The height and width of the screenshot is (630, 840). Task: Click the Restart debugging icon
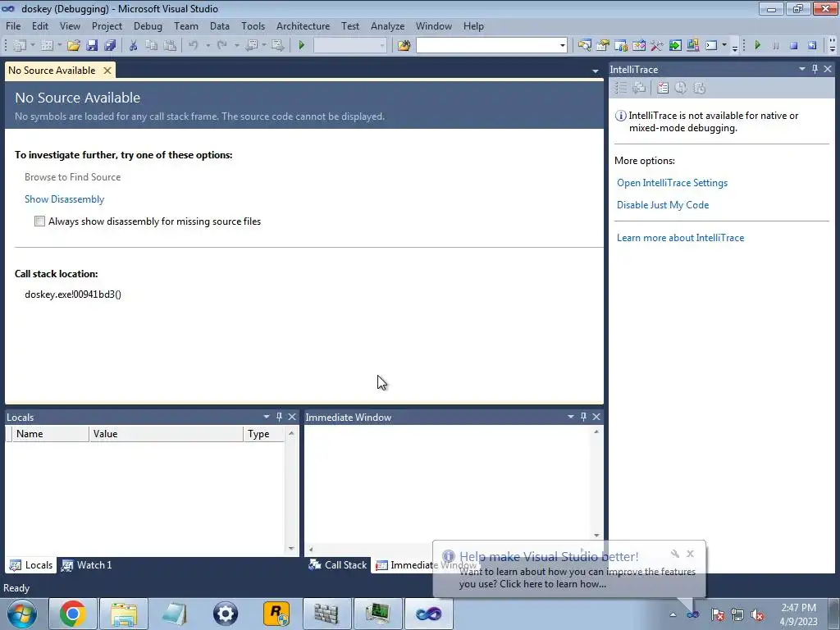(812, 46)
